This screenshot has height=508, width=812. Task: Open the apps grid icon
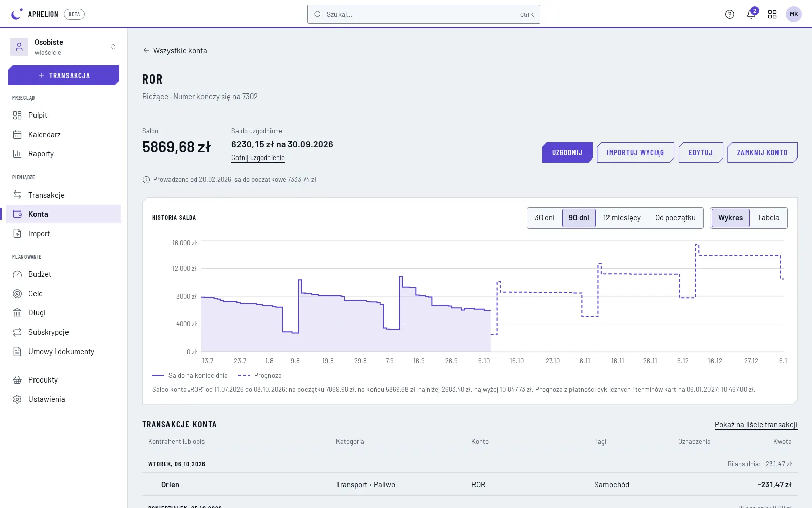tap(772, 14)
